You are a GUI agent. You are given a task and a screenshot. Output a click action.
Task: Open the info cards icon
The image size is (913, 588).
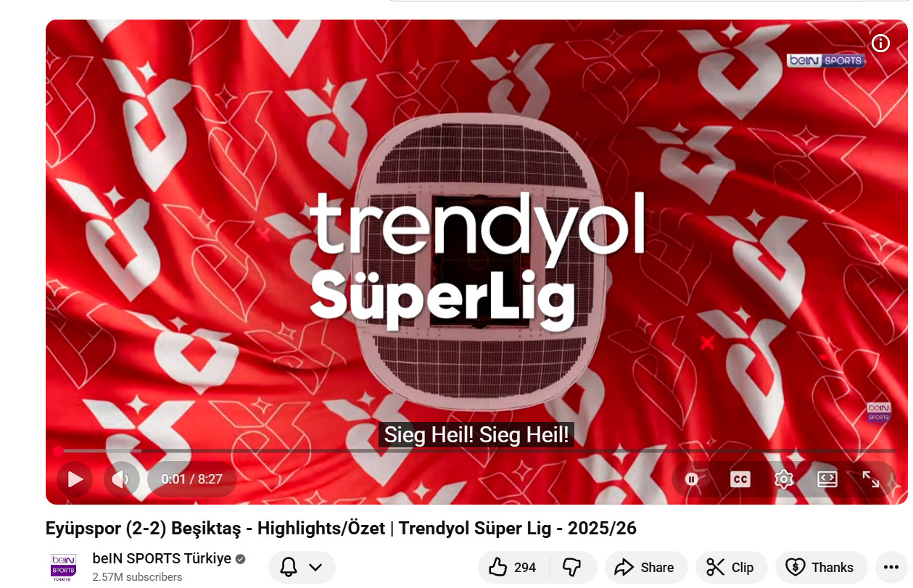tap(880, 44)
